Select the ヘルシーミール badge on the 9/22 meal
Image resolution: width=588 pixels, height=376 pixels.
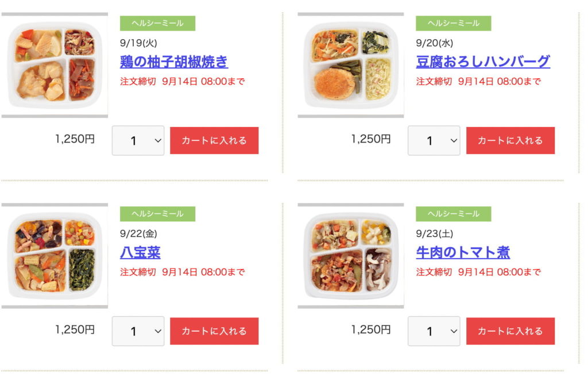pyautogui.click(x=157, y=214)
